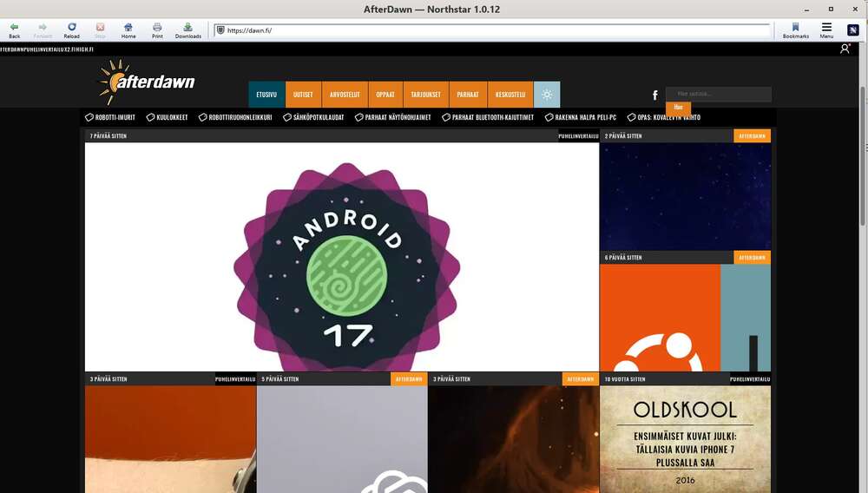
Task: Click the URL address bar
Action: [493, 30]
